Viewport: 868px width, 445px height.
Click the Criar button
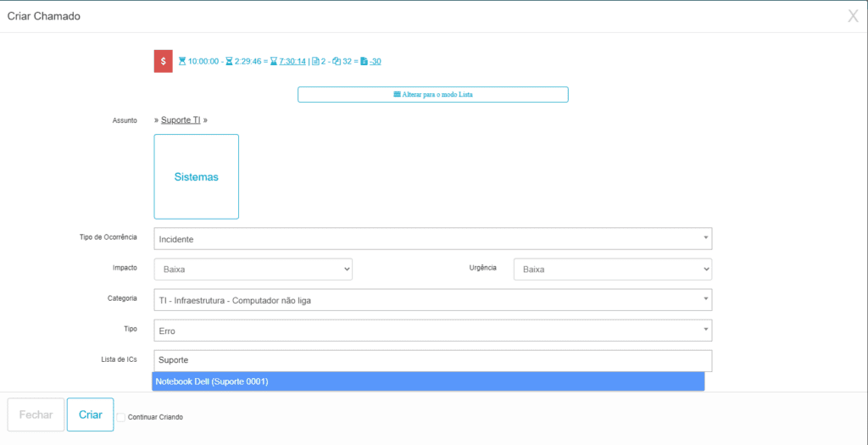pos(90,414)
